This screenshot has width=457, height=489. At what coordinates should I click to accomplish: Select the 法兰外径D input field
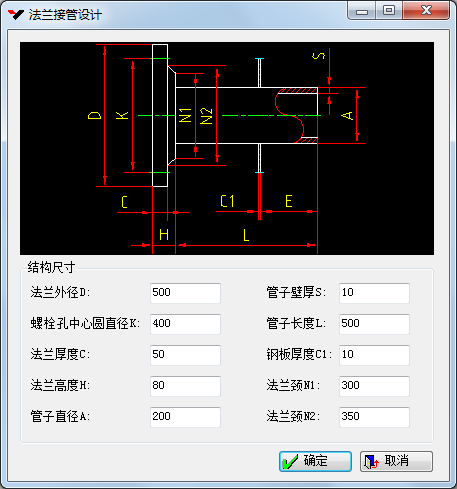tap(185, 293)
